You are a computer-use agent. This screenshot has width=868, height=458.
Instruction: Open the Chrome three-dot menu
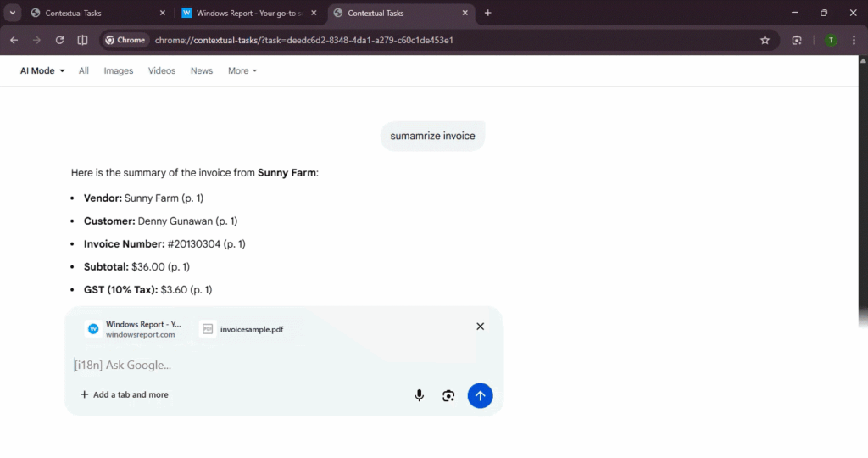coord(854,40)
